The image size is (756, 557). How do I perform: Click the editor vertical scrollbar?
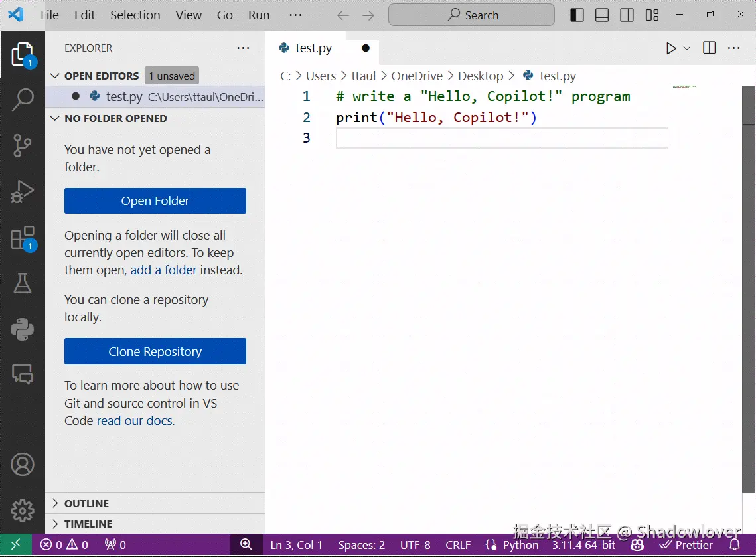pyautogui.click(x=749, y=289)
